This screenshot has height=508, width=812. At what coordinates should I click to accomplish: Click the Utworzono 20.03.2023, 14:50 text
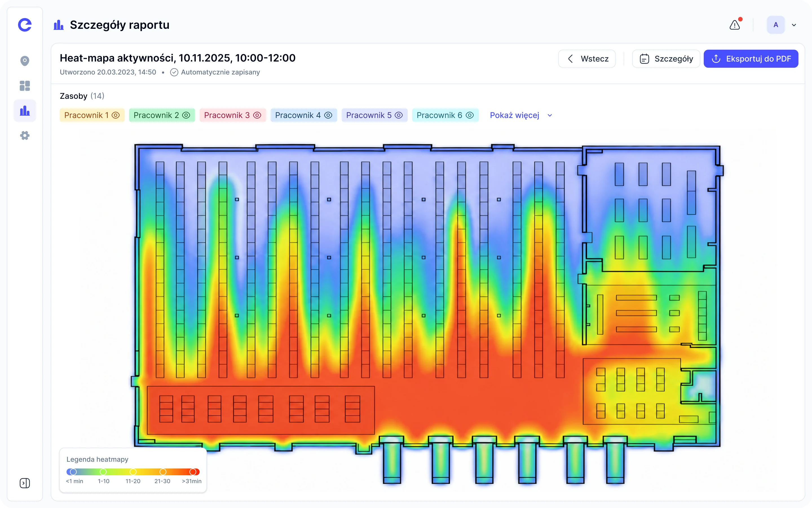108,72
